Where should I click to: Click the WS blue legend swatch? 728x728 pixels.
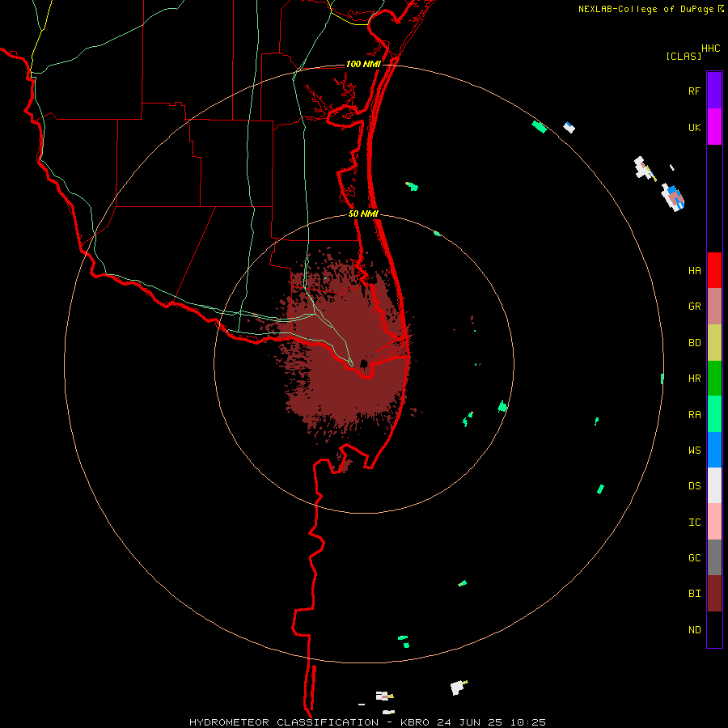(714, 450)
